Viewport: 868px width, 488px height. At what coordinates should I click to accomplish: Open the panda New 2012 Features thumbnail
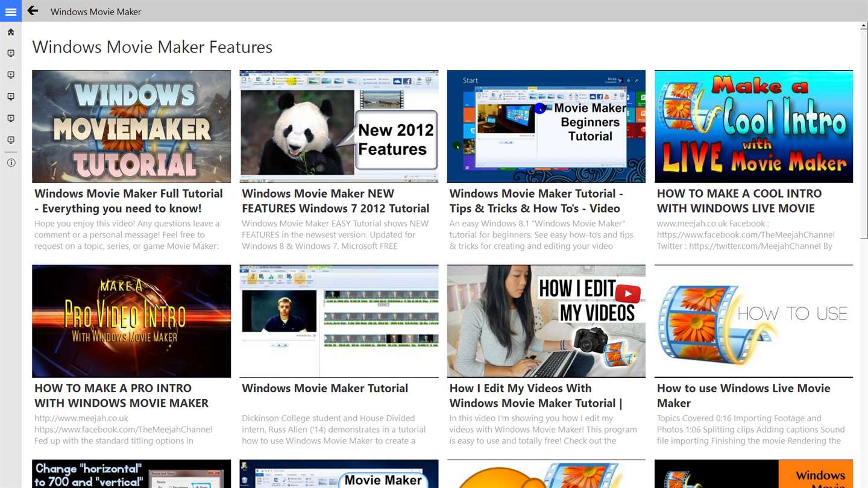(x=339, y=127)
